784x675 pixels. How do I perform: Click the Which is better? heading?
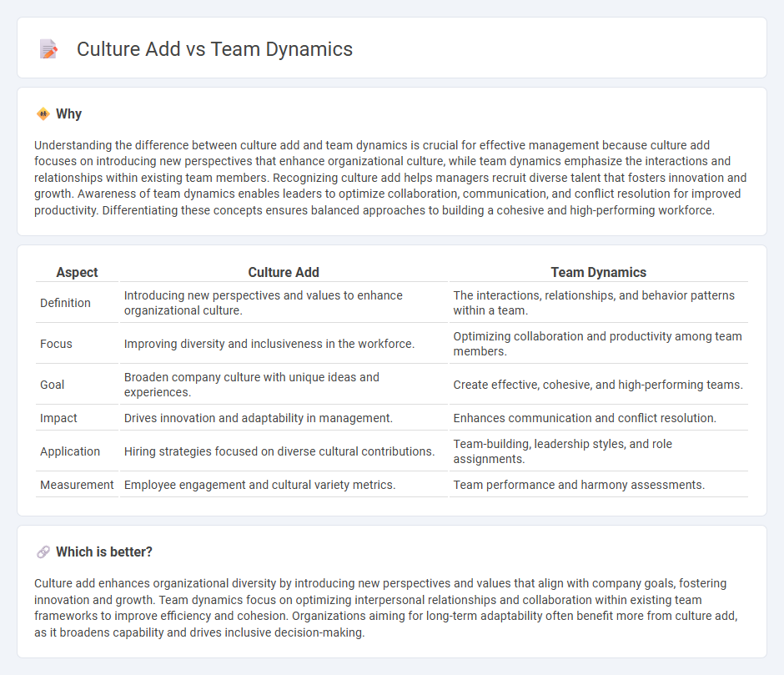(x=104, y=552)
